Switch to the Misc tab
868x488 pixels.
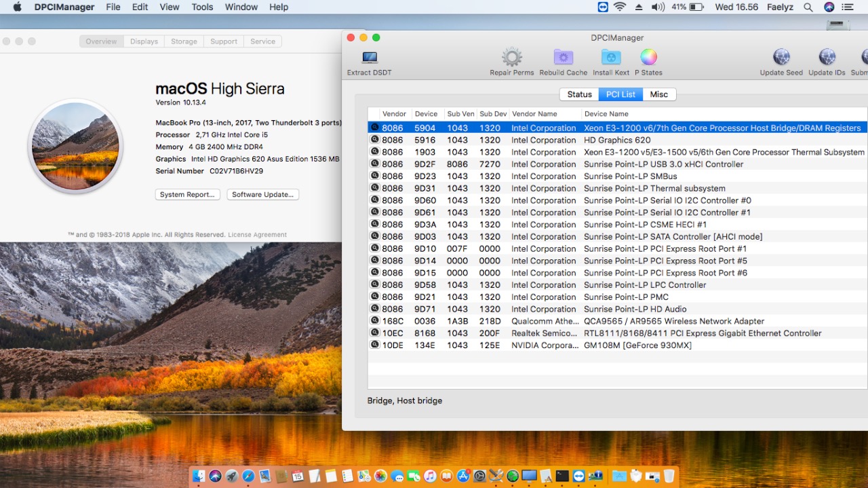pos(659,94)
